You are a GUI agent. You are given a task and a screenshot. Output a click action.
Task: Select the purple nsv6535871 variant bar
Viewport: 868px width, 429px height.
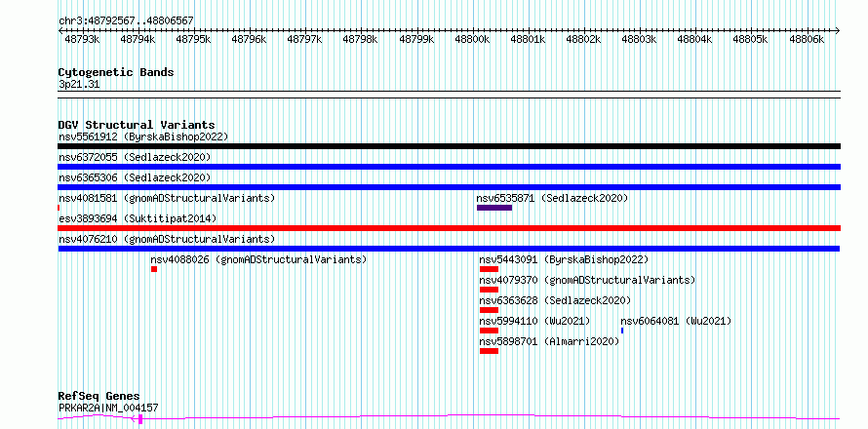tap(494, 208)
